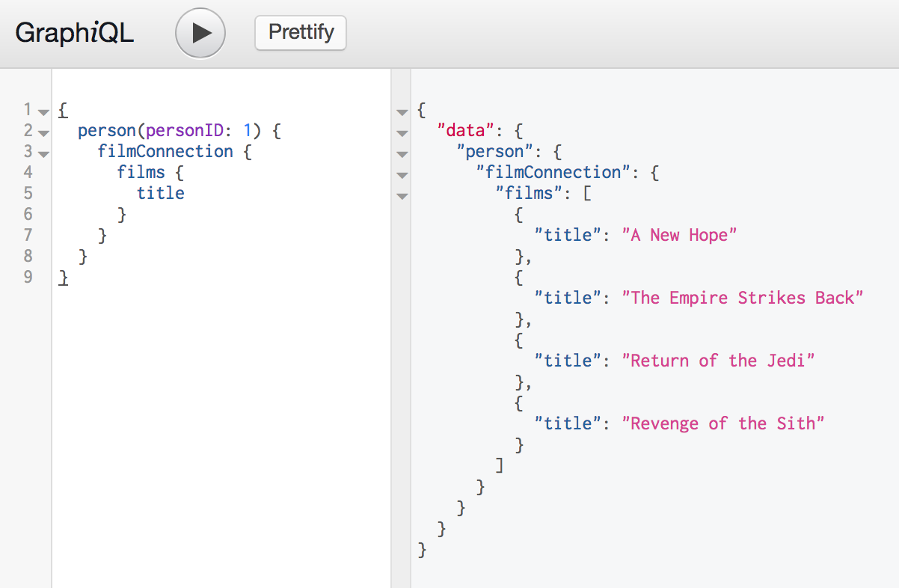Click the personID argument in the query

click(x=184, y=130)
